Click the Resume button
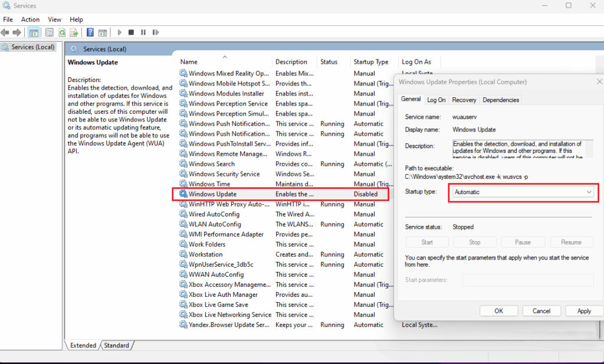Image resolution: width=604 pixels, height=364 pixels. (x=570, y=242)
